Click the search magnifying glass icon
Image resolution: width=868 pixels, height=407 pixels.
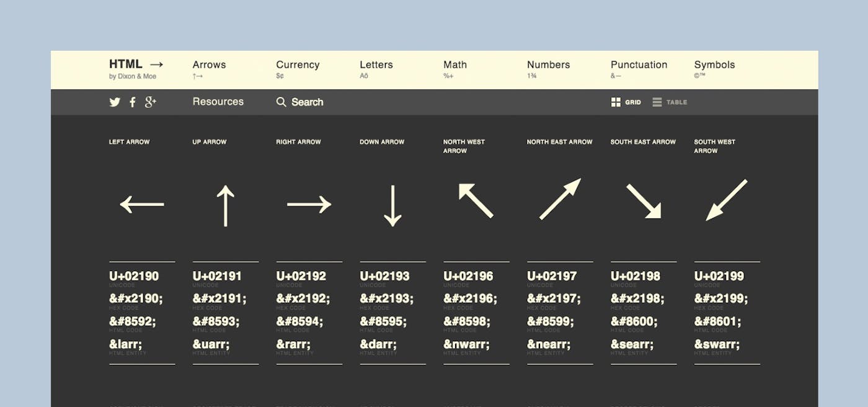click(281, 102)
